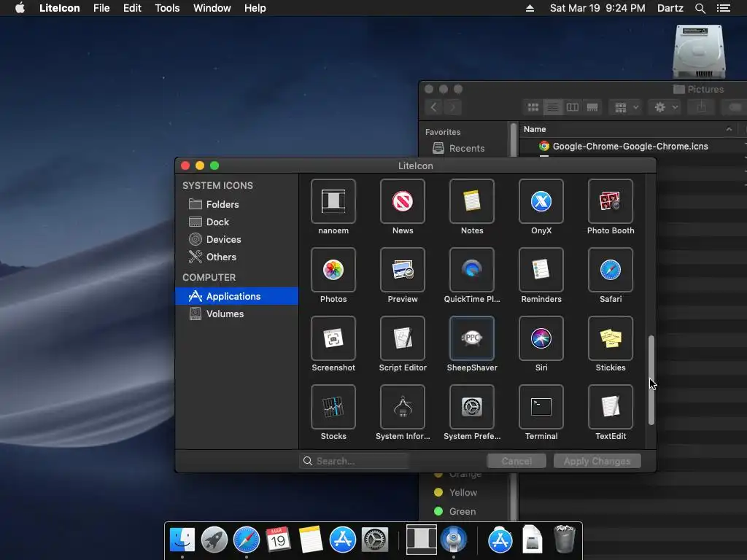This screenshot has height=560, width=747.
Task: Select the System Information app icon
Action: pyautogui.click(x=403, y=407)
